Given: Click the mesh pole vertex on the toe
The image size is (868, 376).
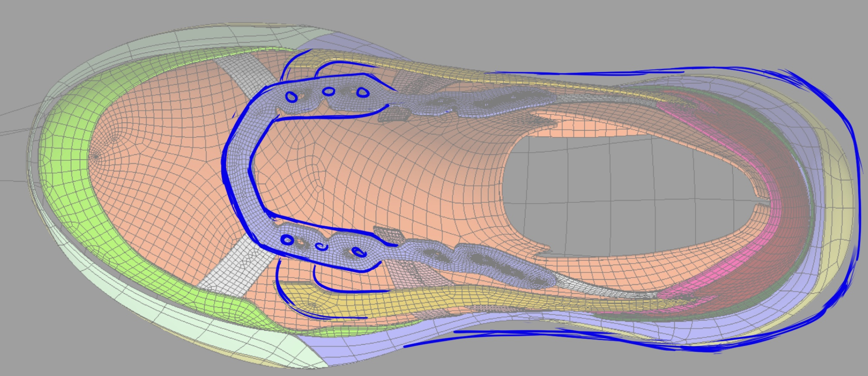Looking at the screenshot, I should [96, 156].
